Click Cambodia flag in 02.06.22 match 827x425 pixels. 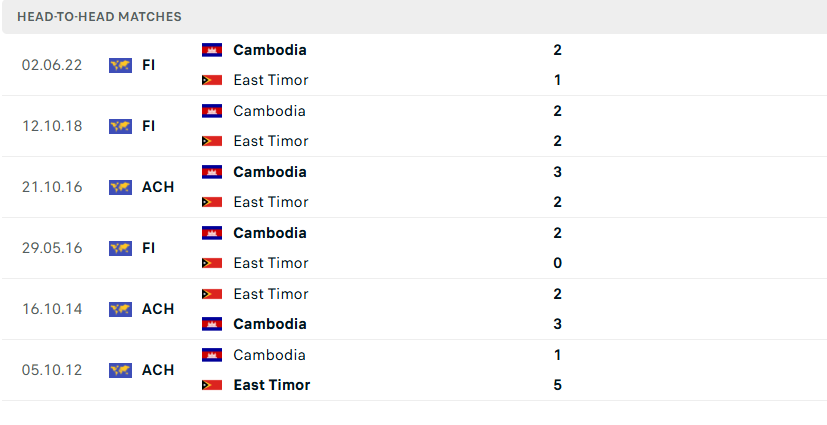(x=211, y=50)
